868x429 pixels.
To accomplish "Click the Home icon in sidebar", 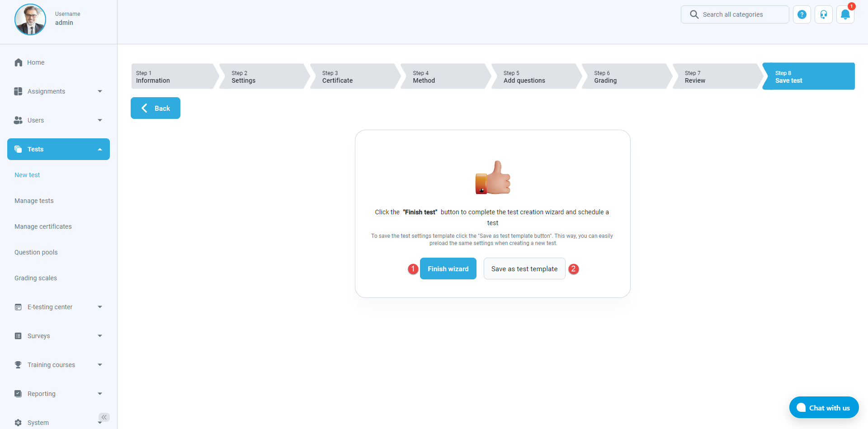I will pyautogui.click(x=19, y=62).
